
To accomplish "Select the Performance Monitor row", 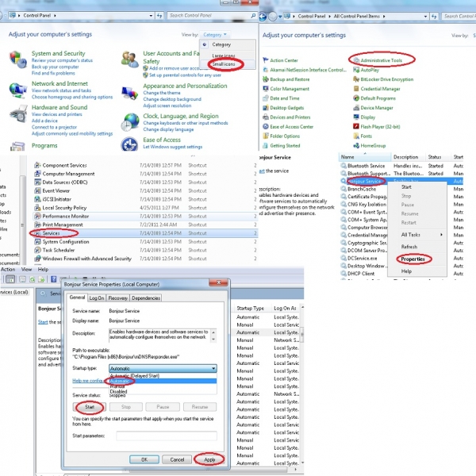I will click(x=145, y=216).
